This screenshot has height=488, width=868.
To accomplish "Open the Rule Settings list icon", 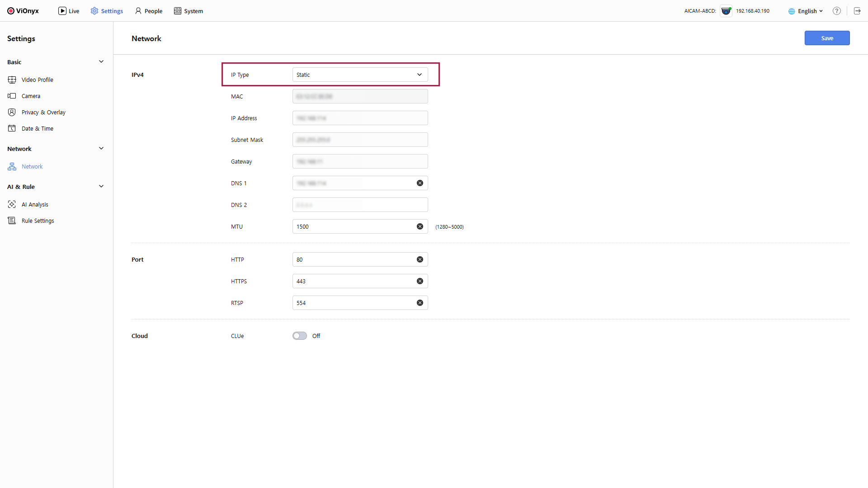I will (x=12, y=221).
